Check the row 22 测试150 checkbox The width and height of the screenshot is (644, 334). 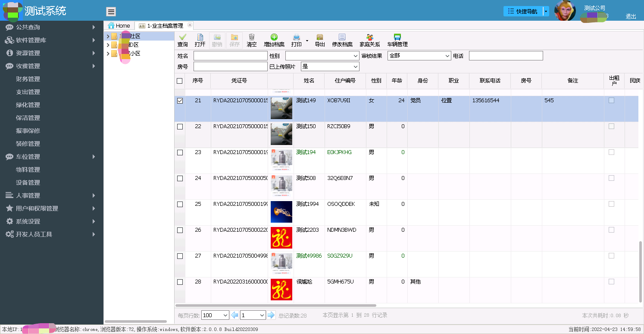(180, 126)
